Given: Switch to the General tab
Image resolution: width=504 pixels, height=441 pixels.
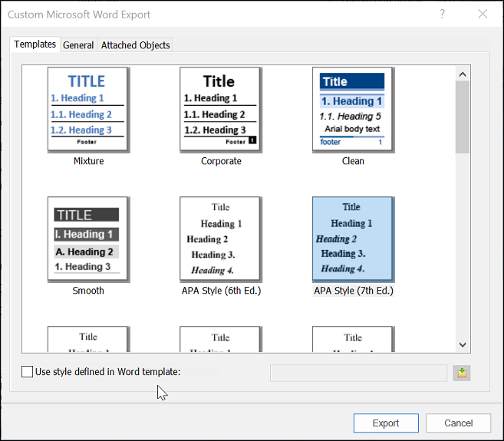Looking at the screenshot, I should 78,45.
